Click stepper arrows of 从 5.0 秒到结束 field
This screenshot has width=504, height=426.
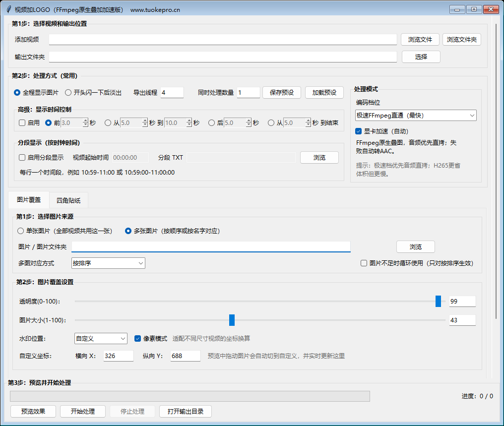(x=308, y=122)
